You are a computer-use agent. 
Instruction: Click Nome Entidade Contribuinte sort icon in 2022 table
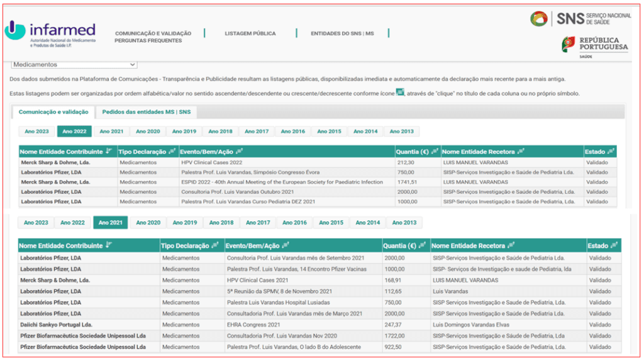click(109, 152)
